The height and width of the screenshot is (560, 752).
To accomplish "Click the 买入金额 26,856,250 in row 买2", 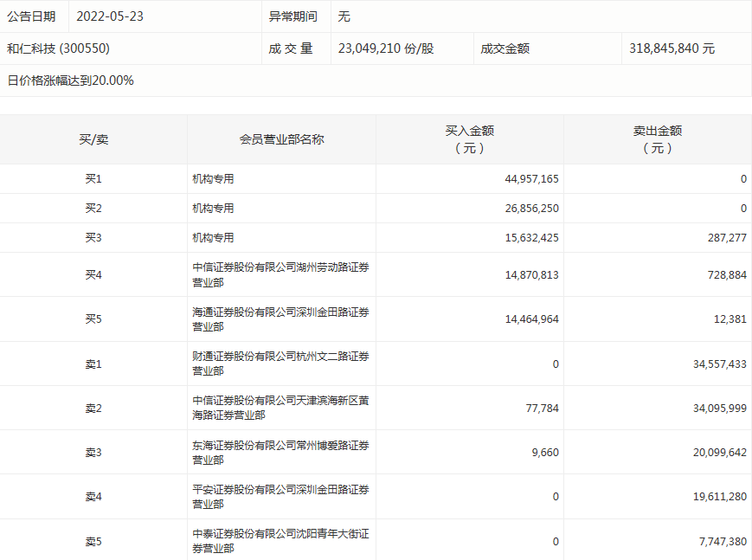I will pyautogui.click(x=531, y=209).
